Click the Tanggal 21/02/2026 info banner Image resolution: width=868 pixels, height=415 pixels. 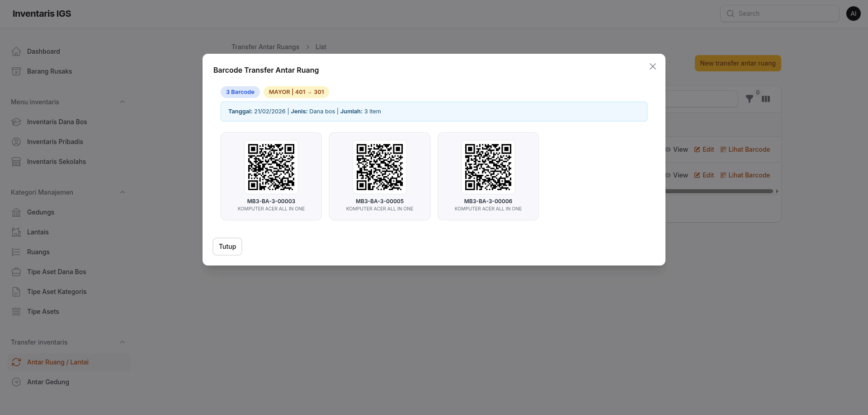pyautogui.click(x=434, y=112)
